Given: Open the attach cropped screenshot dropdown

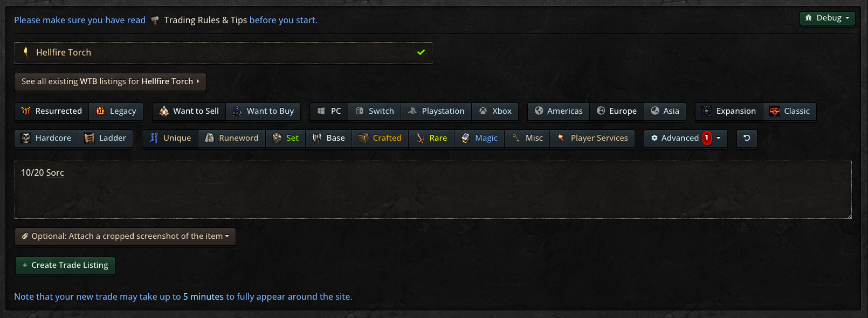Looking at the screenshot, I should [125, 236].
